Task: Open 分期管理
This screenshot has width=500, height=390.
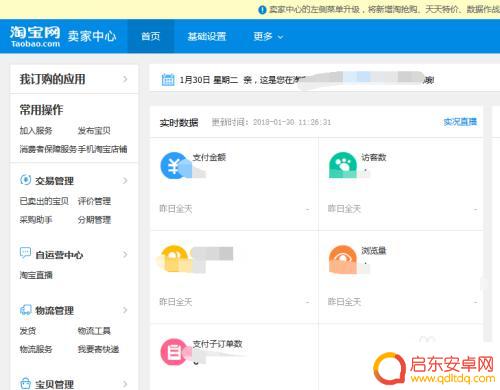Action: click(x=94, y=220)
